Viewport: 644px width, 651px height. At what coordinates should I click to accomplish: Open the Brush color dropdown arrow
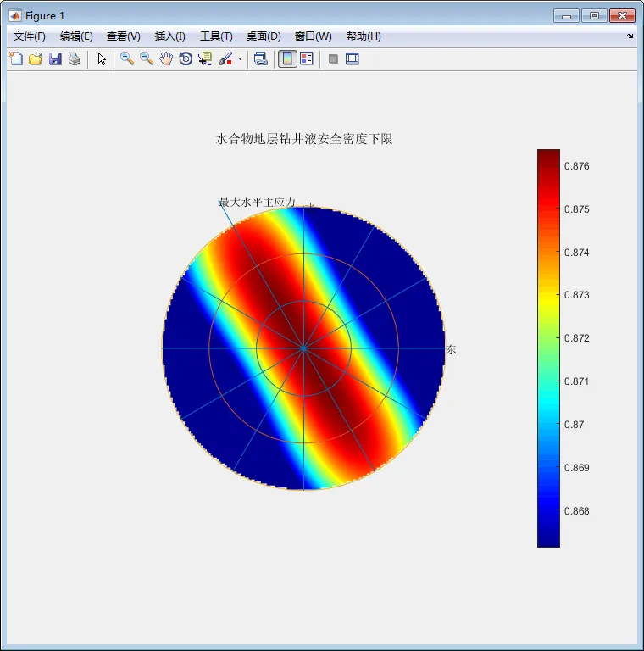tap(240, 59)
